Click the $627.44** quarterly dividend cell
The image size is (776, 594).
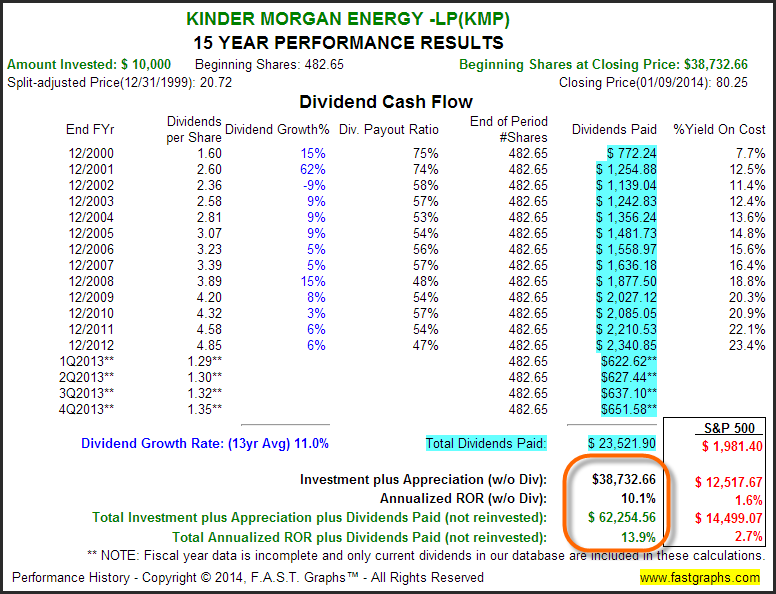pyautogui.click(x=629, y=377)
